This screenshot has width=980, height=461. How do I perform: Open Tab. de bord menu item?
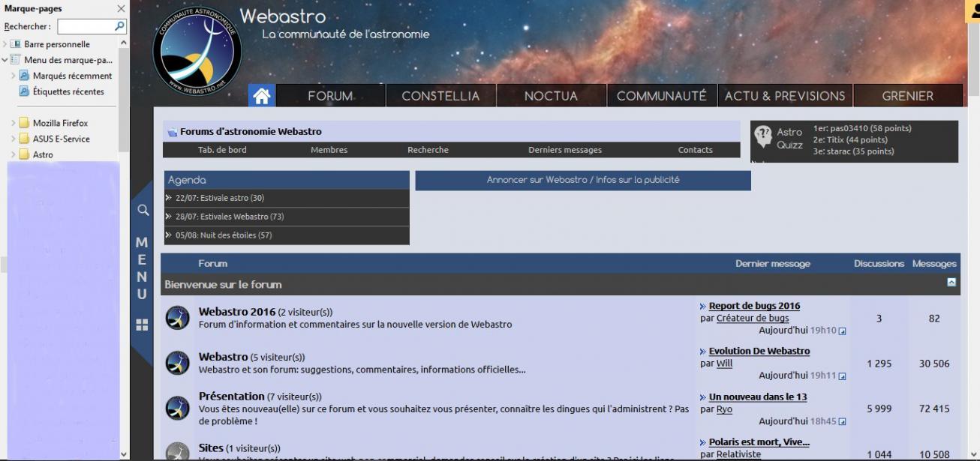[222, 150]
